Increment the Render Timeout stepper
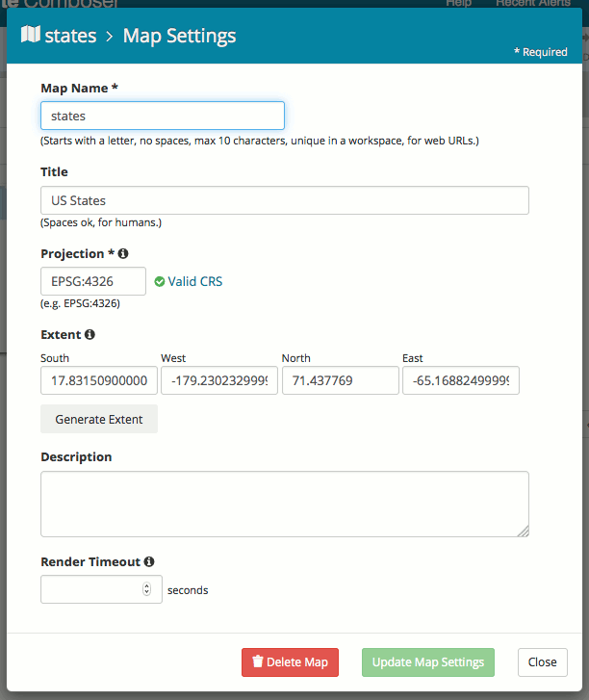The image size is (589, 700). 146,585
